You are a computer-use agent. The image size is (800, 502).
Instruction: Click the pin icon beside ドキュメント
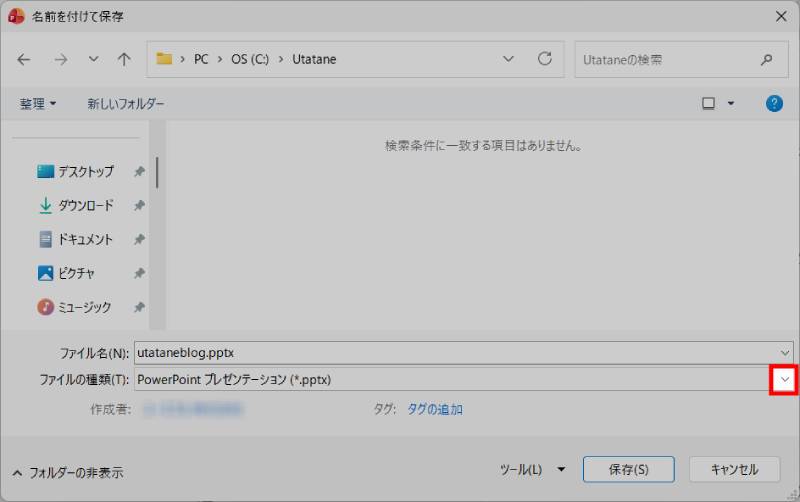coord(139,239)
